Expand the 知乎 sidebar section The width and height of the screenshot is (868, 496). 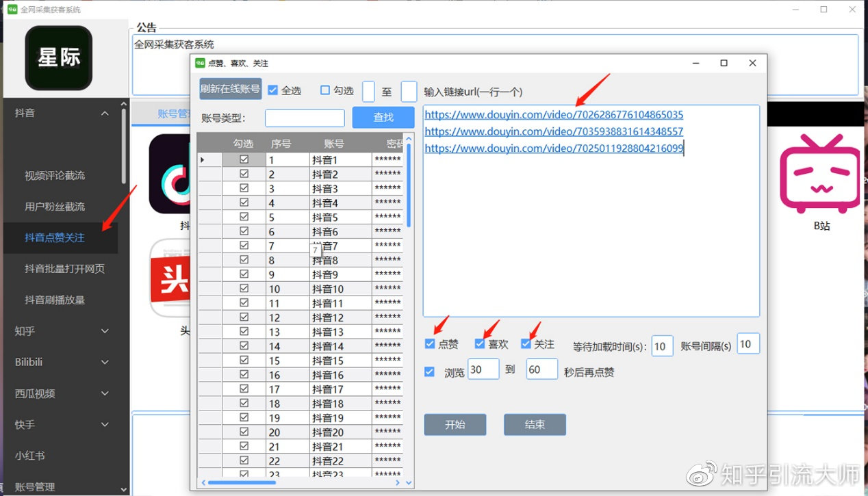pos(105,331)
